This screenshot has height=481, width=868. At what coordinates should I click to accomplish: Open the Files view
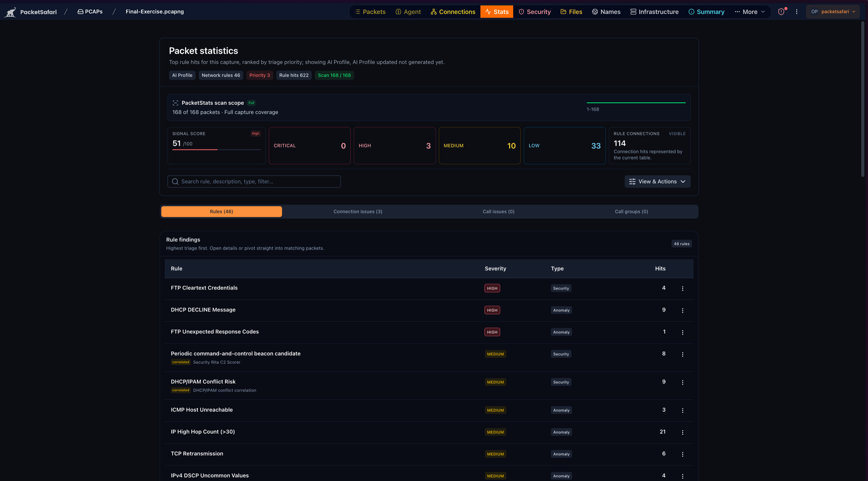click(x=571, y=12)
